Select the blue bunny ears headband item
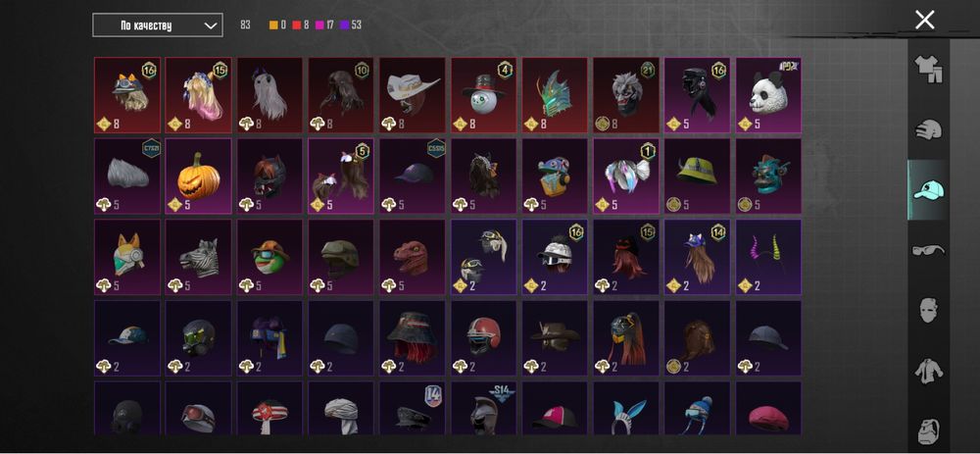Screen dimensions: 980x454 (625, 408)
